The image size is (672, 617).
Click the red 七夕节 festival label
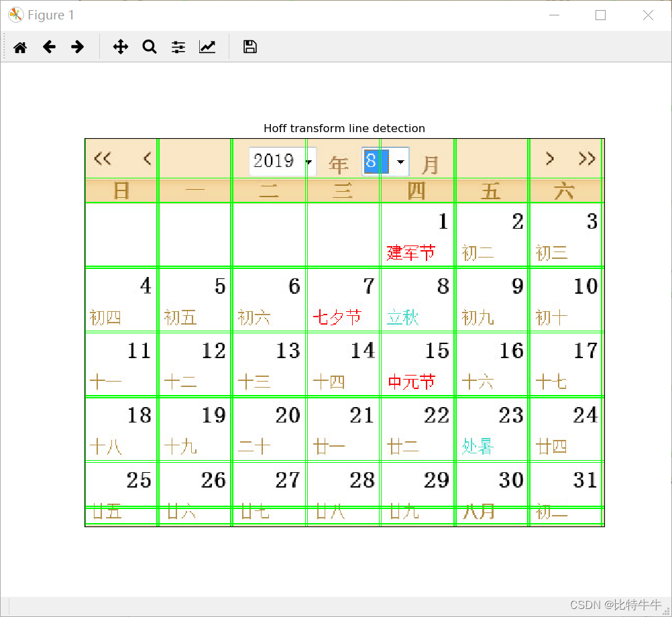click(x=337, y=317)
